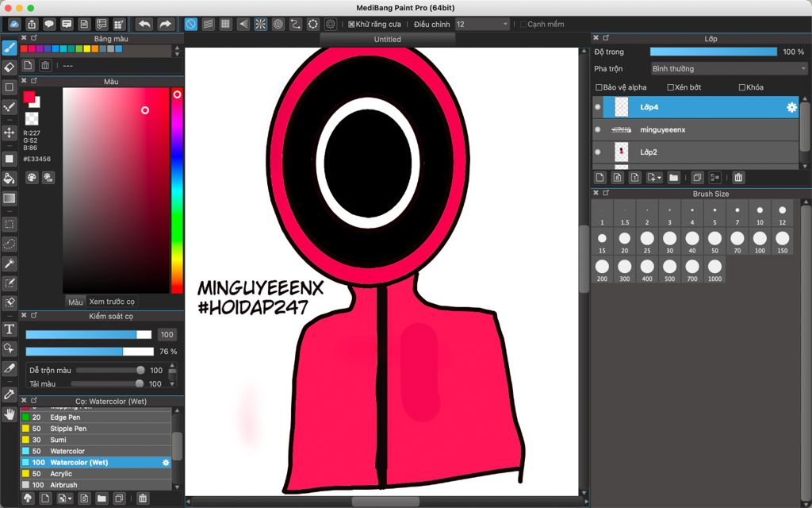The height and width of the screenshot is (508, 812).
Task: Select the Magic Wand tool
Action: [10, 264]
